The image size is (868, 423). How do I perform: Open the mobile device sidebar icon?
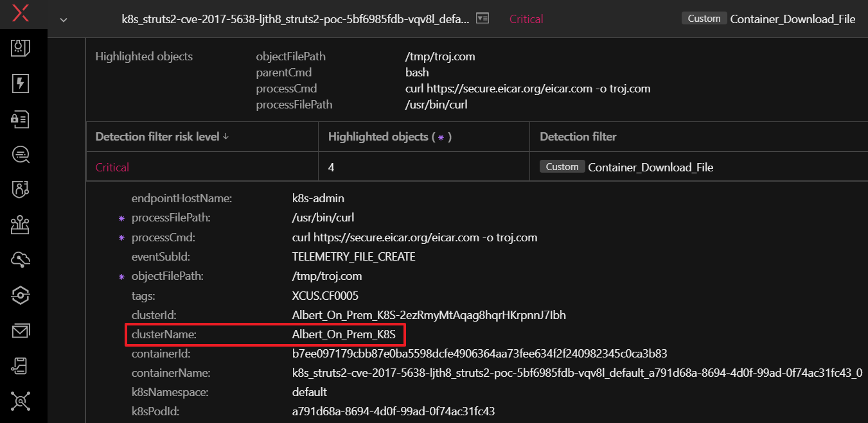(x=21, y=366)
